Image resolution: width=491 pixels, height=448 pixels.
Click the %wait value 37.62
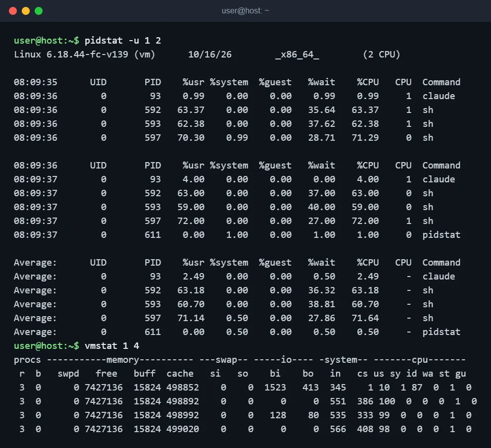pyautogui.click(x=322, y=124)
